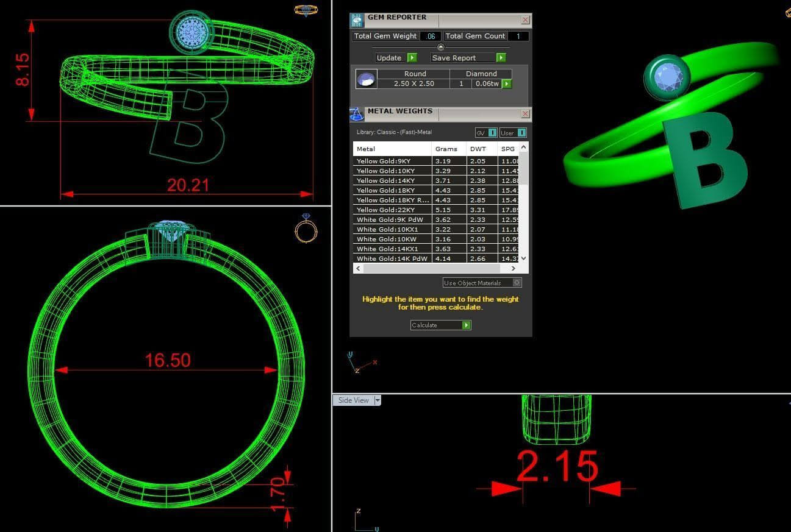Open the Side View dropdown arrow
791x532 pixels.
(378, 400)
